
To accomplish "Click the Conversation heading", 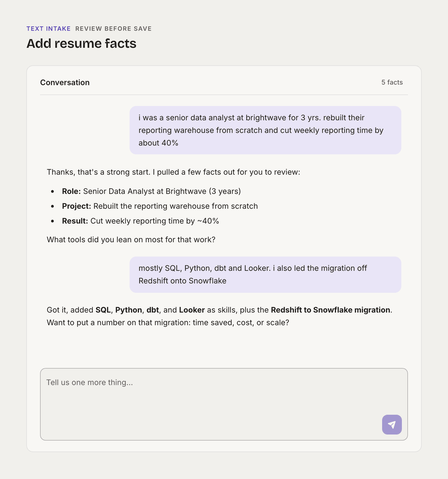I will tap(65, 82).
